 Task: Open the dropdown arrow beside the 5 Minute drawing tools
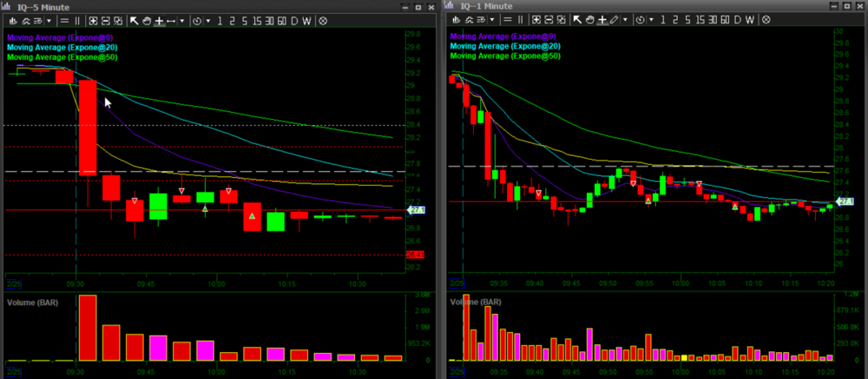click(182, 21)
